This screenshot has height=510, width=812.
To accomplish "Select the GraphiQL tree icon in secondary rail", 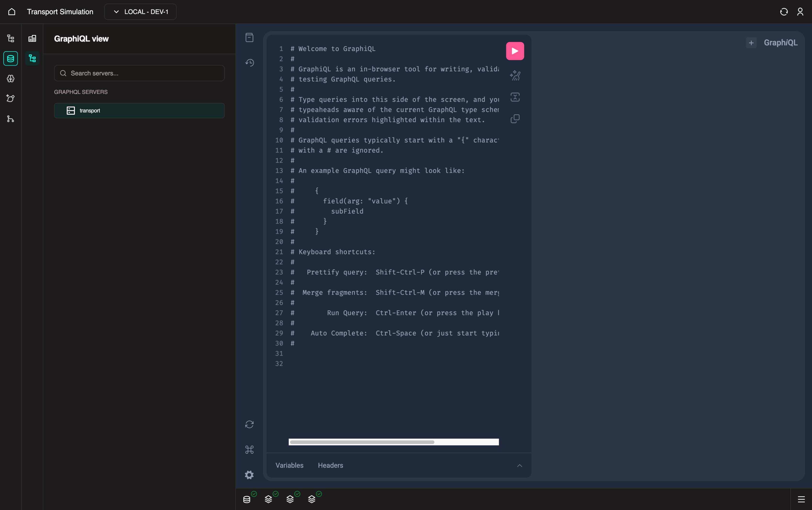I will [32, 59].
